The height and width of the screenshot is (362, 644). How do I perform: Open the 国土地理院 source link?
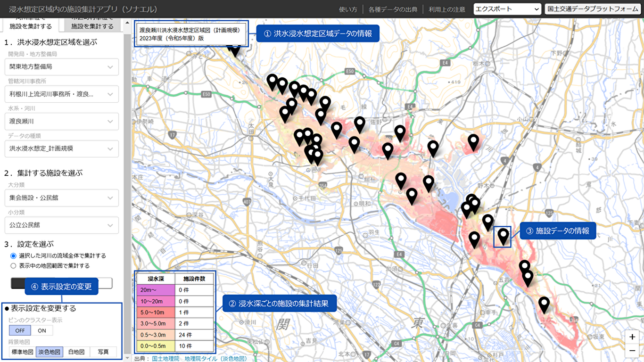coord(165,359)
